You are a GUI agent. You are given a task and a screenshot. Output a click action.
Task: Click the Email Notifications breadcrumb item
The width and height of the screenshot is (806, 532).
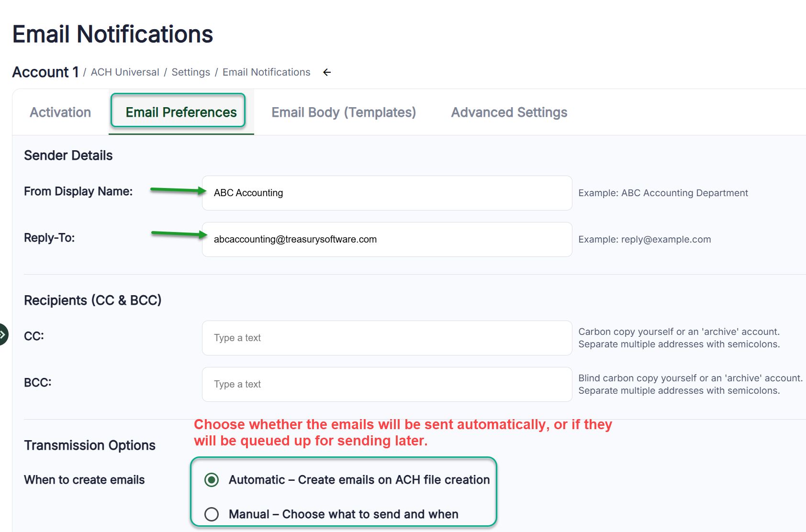[x=266, y=72]
